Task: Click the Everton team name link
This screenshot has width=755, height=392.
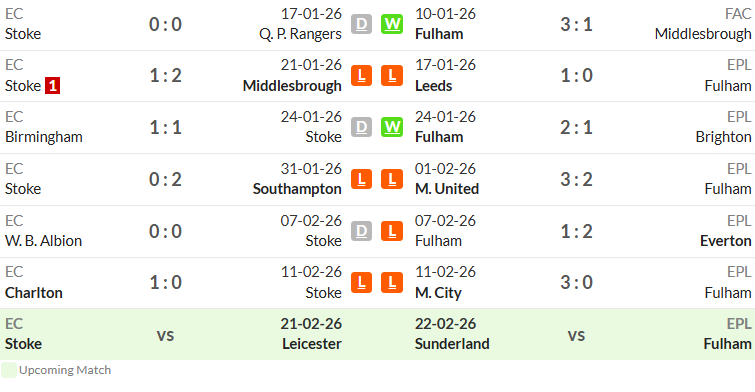Action: coord(726,241)
